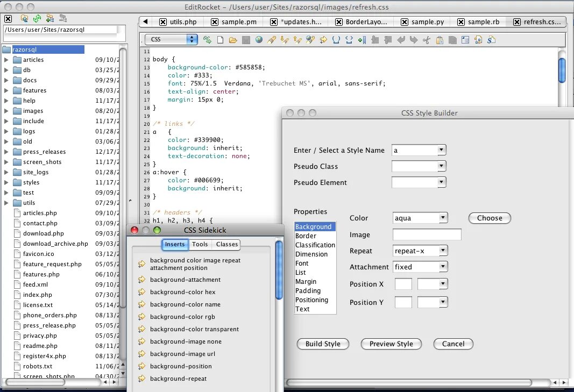This screenshot has height=392, width=574.
Task: Open the Tools tab in CSS Sidekick
Action: pyautogui.click(x=200, y=244)
